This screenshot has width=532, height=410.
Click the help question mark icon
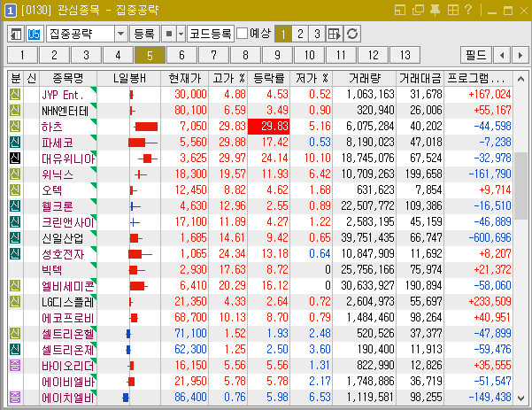[468, 10]
